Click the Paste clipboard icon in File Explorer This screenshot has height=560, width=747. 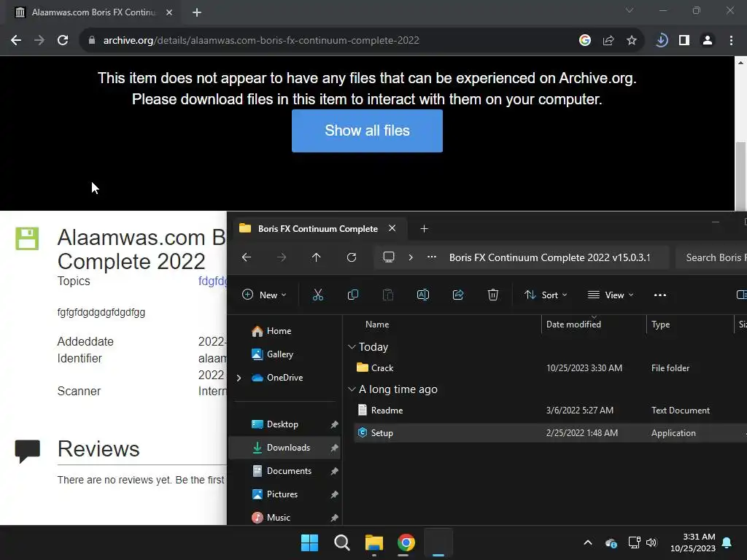(x=388, y=295)
